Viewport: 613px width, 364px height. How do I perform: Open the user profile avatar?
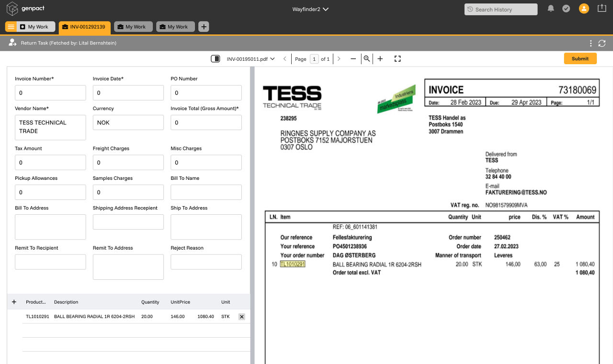coord(584,9)
